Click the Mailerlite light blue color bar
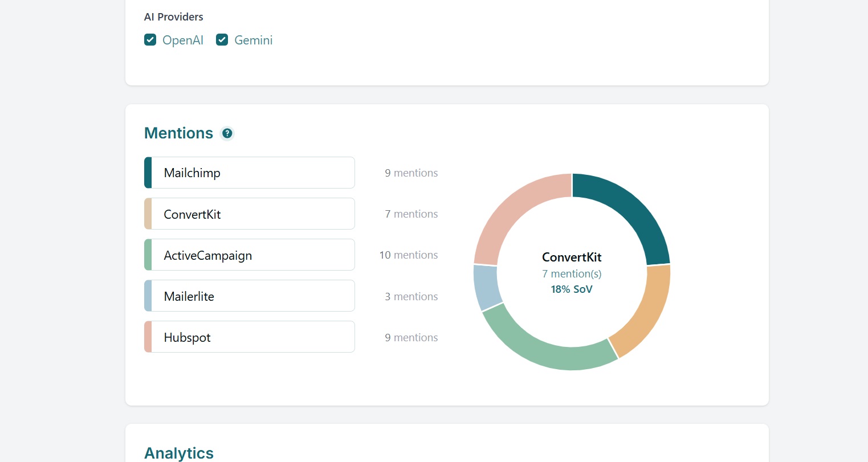 point(148,296)
